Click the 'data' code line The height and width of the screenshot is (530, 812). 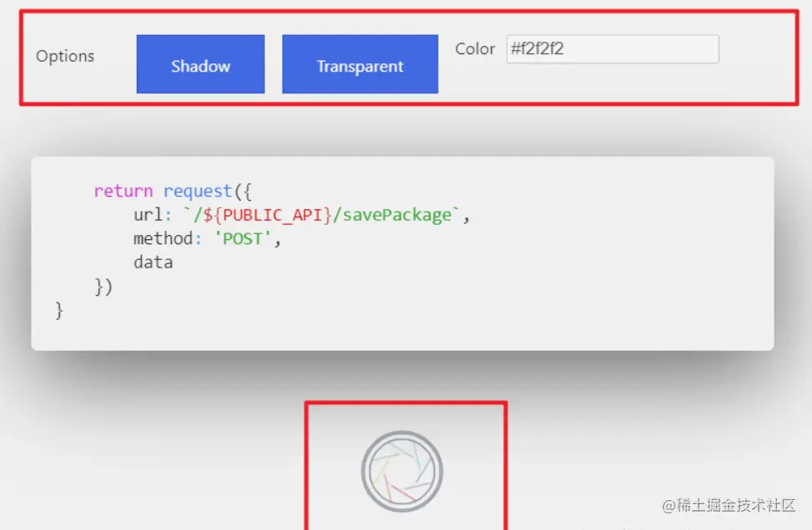click(x=153, y=262)
